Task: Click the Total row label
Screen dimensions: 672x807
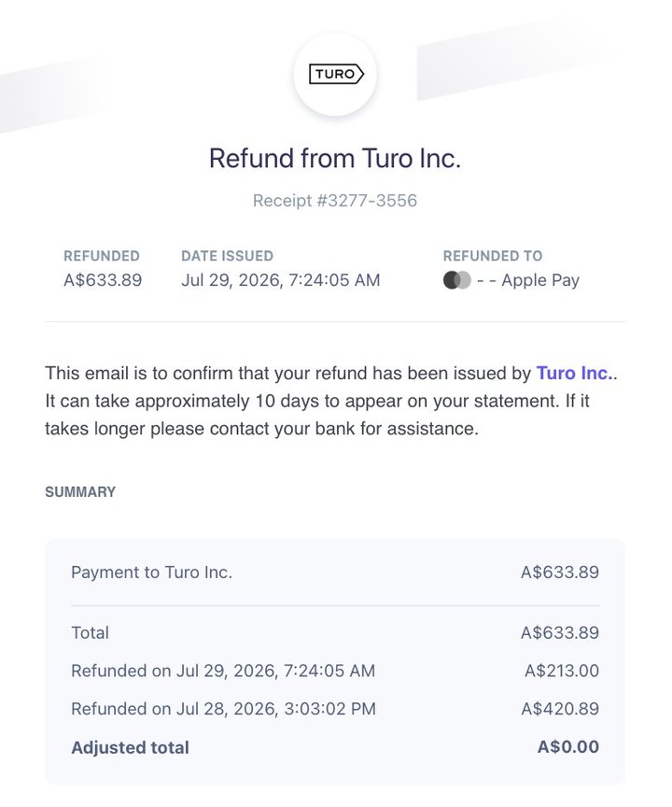Action: [x=90, y=632]
